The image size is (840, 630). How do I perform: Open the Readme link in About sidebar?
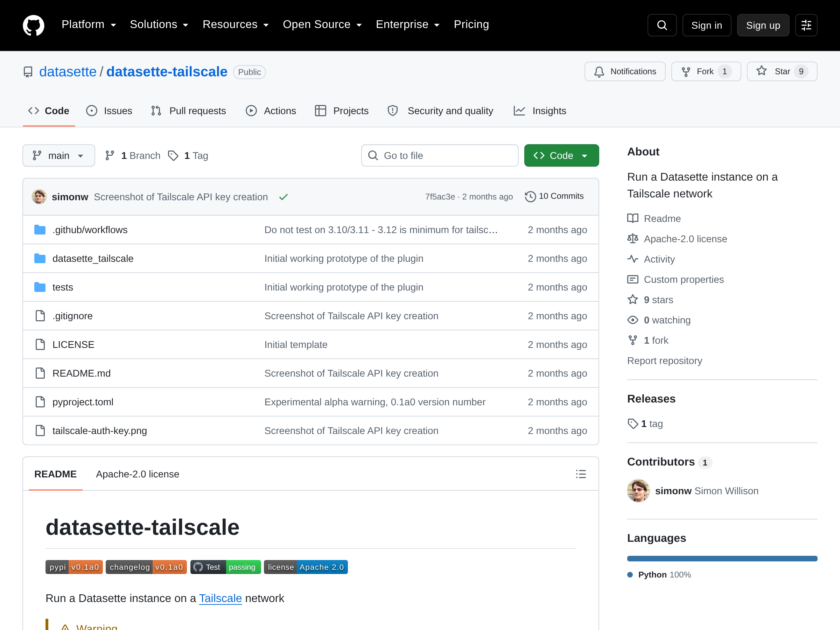click(654, 218)
